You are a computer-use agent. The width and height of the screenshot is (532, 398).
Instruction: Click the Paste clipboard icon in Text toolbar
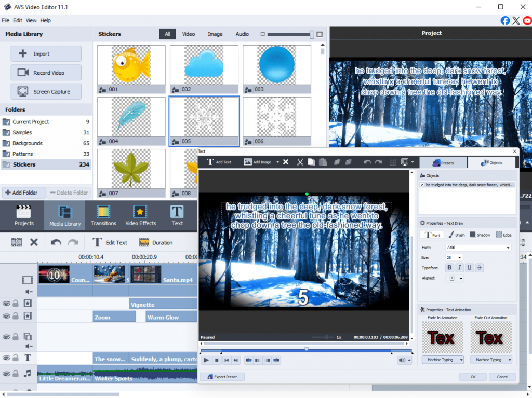322,162
